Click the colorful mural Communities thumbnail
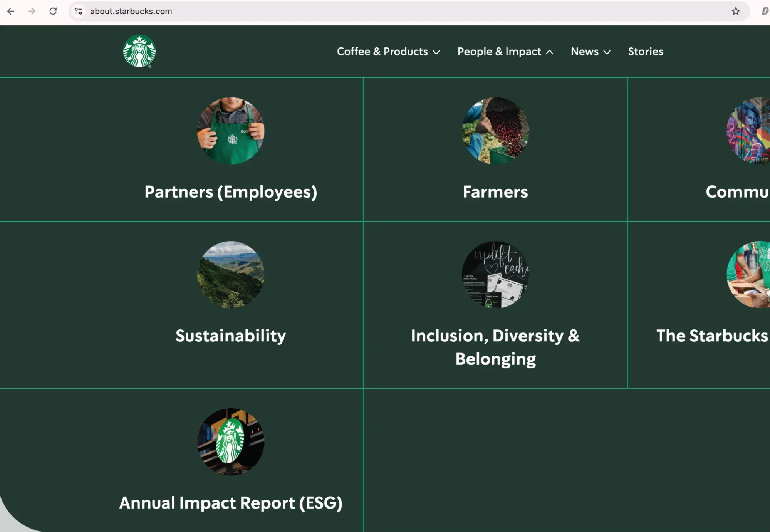 (x=748, y=131)
